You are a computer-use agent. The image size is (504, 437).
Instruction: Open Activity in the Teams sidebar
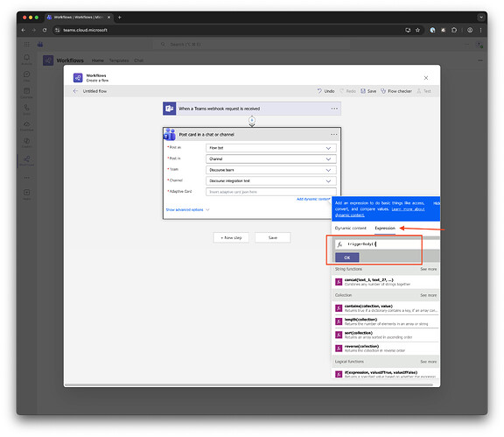tap(26, 60)
